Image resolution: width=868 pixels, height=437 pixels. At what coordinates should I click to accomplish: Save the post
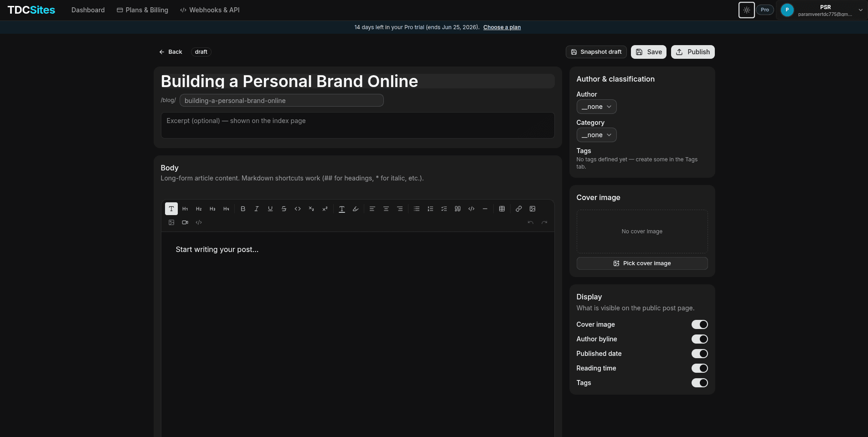click(x=649, y=52)
